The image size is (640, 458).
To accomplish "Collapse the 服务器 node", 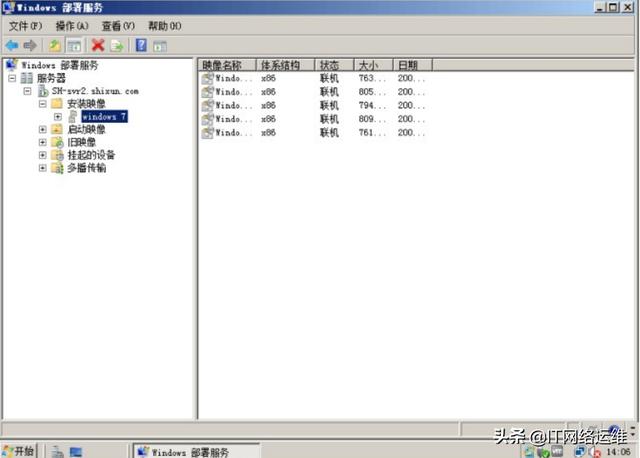I will (12, 78).
